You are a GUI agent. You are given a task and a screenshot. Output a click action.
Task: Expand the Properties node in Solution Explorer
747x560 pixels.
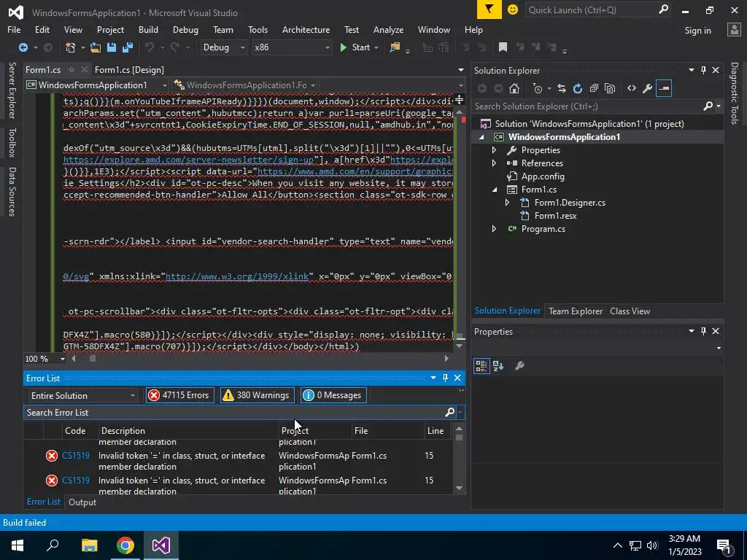(x=494, y=150)
